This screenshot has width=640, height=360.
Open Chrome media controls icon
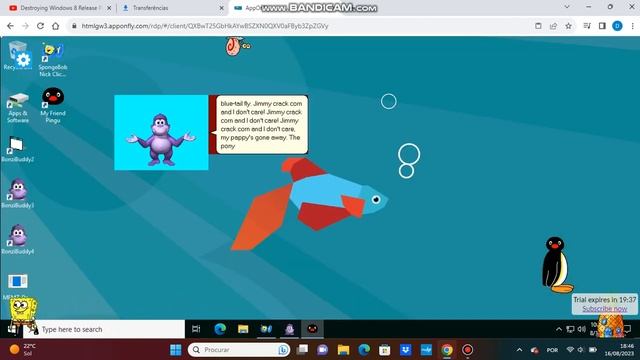click(587, 26)
